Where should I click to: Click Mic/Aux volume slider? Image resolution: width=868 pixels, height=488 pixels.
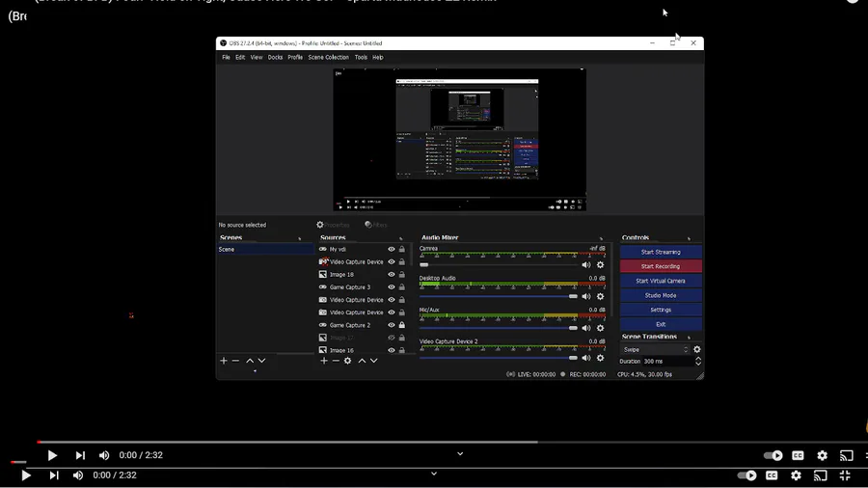pos(499,328)
